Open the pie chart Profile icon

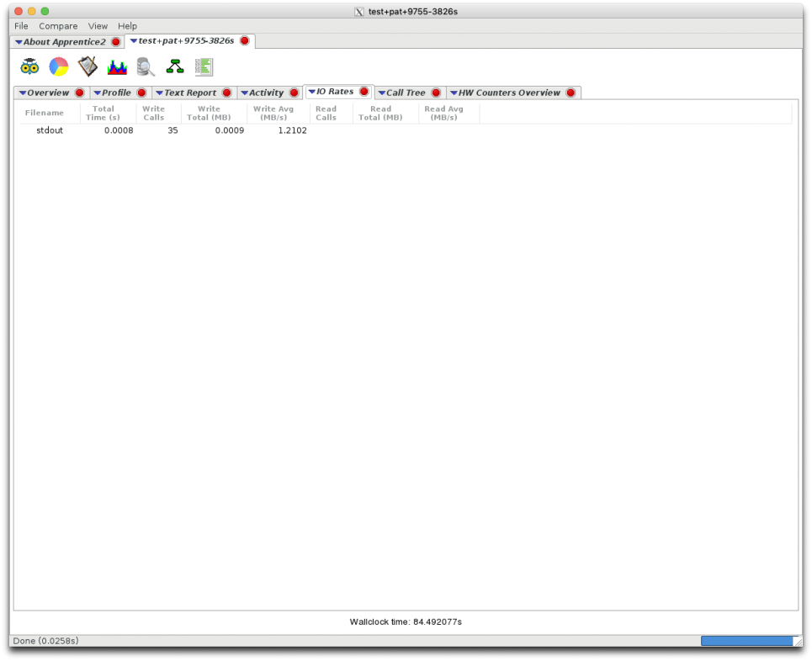58,66
